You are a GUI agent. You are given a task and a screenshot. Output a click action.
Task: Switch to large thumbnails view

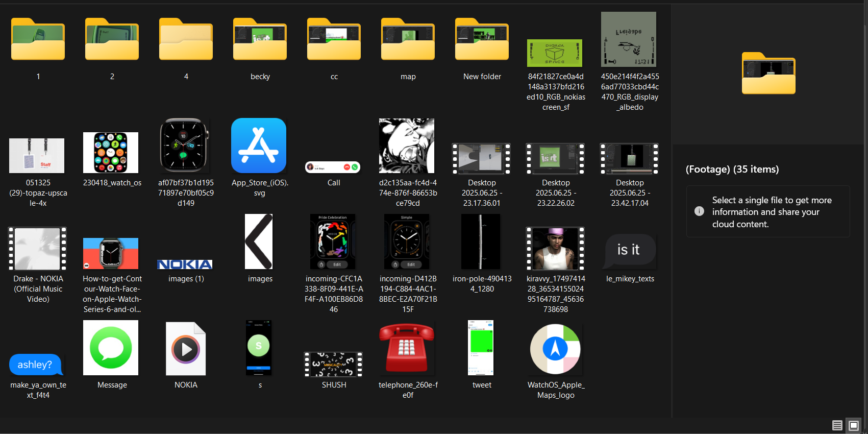point(854,425)
